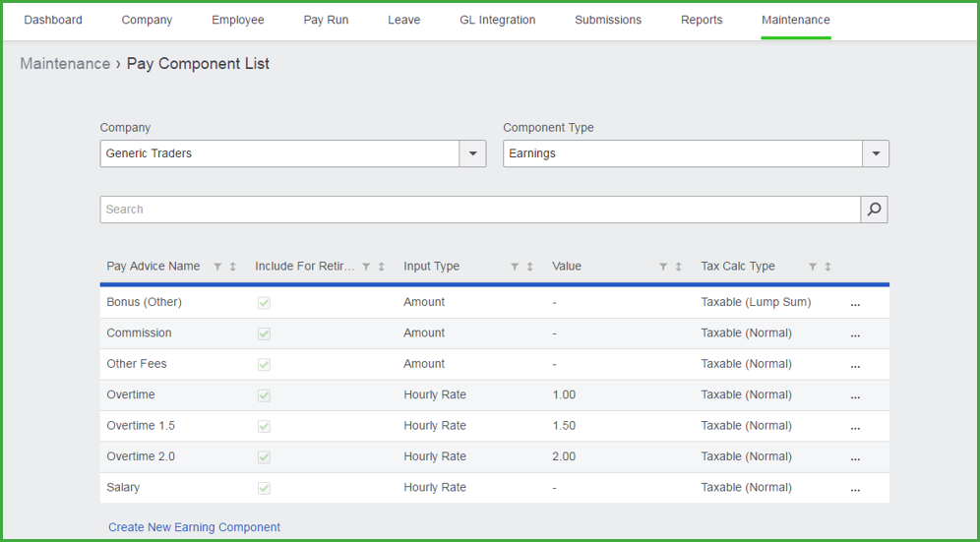This screenshot has width=980, height=542.
Task: Go to the Dashboard tab
Action: 53,20
